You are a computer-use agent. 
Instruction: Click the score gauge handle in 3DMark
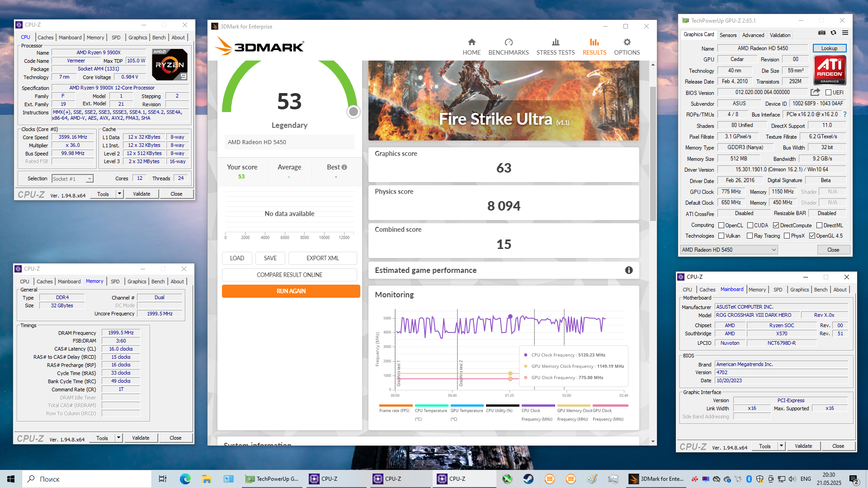(354, 111)
